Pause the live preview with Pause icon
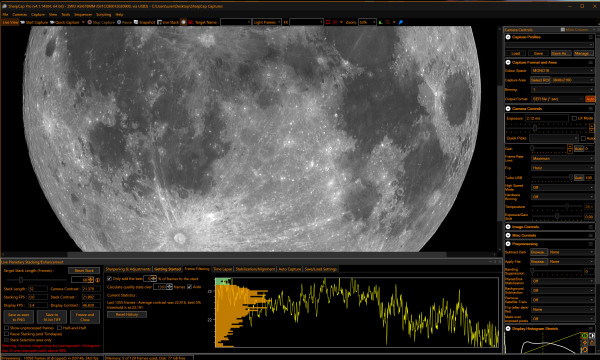Screen dimensions: 600x360 pyautogui.click(x=119, y=22)
